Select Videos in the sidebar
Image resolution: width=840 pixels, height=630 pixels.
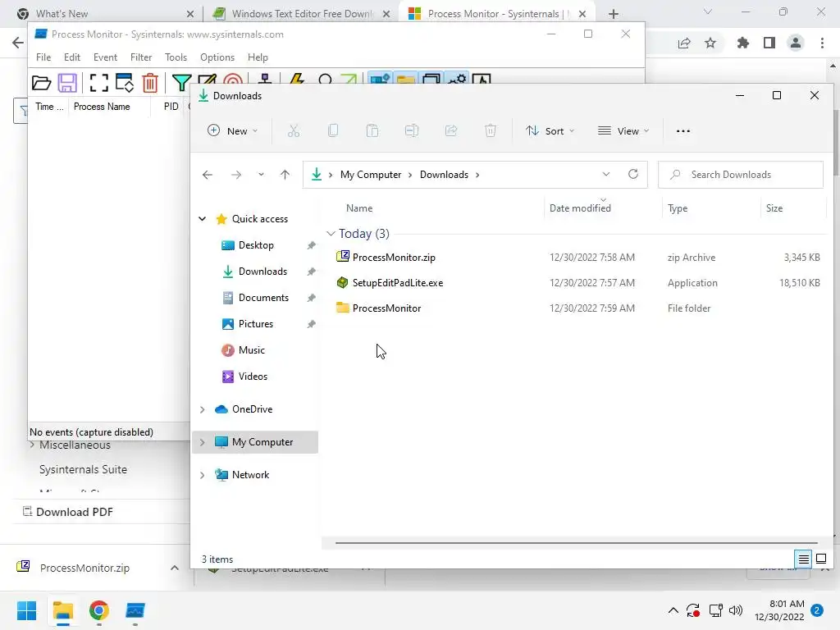[x=253, y=377]
